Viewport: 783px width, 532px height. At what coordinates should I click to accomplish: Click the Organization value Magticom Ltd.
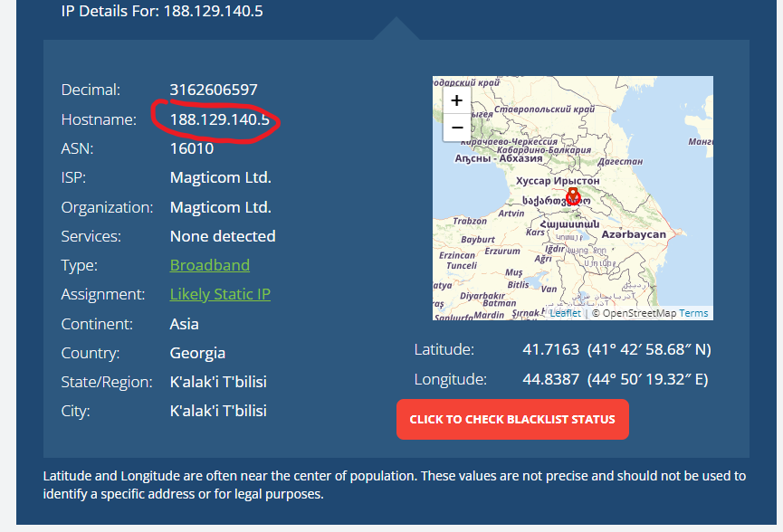(x=220, y=207)
